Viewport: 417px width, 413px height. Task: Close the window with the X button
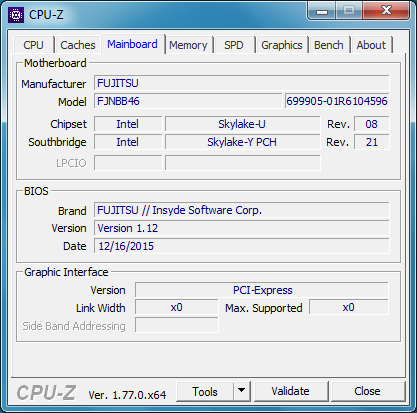coord(386,11)
